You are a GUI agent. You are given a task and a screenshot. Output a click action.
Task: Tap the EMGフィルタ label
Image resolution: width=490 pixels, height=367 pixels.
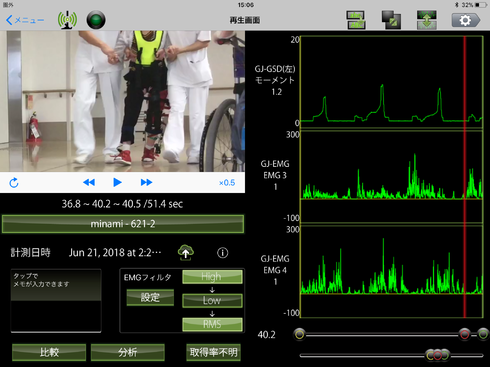(x=147, y=277)
